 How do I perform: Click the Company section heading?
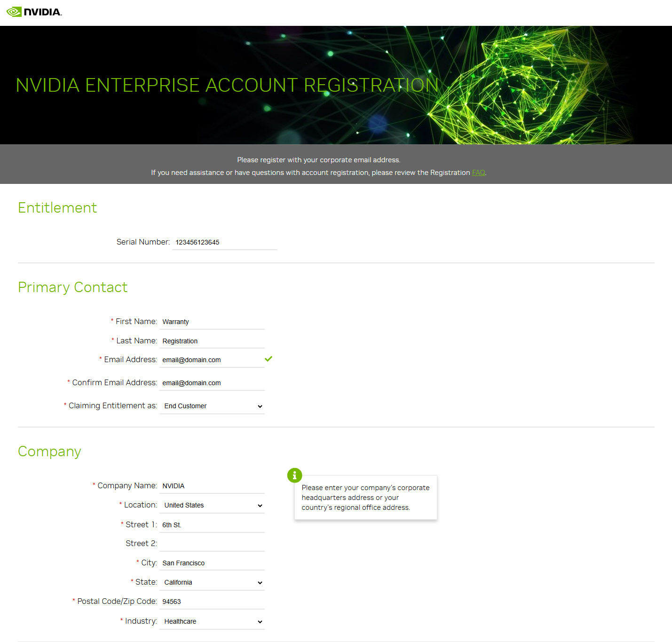[49, 452]
